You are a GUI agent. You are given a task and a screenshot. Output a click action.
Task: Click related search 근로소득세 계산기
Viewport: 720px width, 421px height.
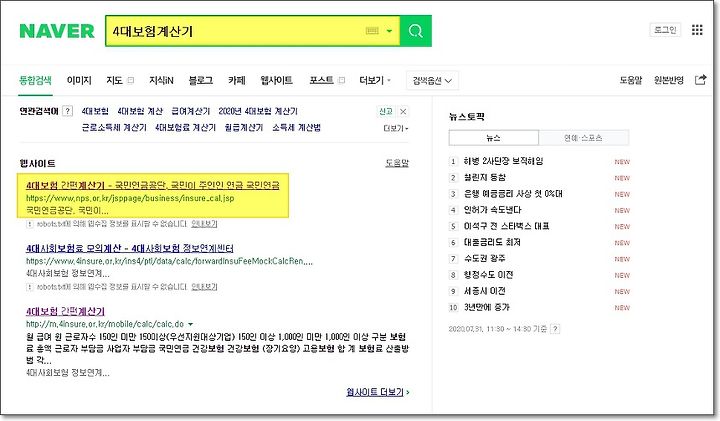click(114, 128)
